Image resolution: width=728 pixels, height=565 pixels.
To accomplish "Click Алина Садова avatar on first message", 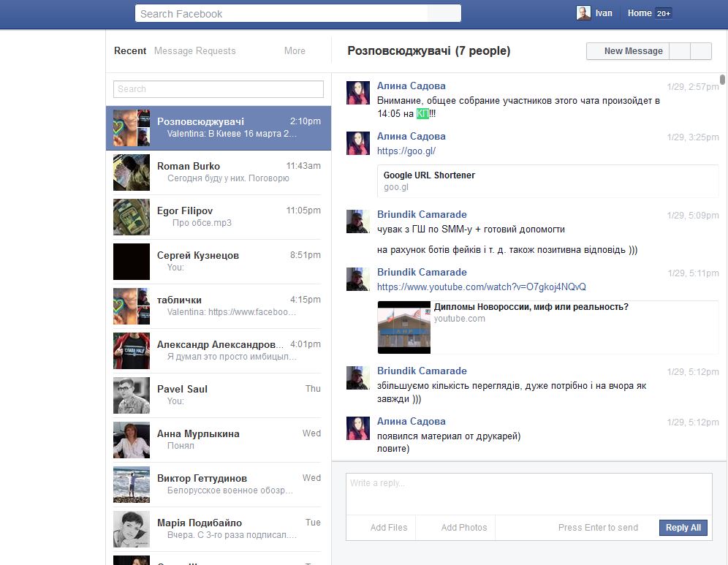I will pyautogui.click(x=357, y=93).
